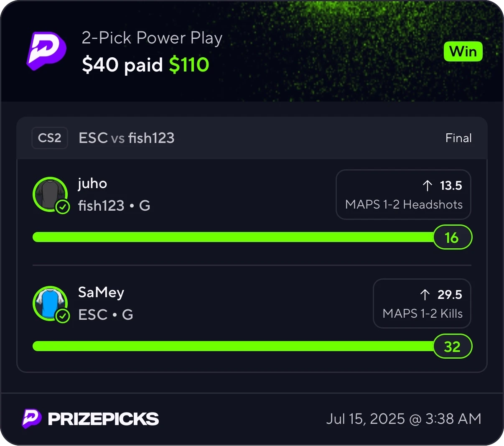Click the up arrow beside 29.5
The width and height of the screenshot is (504, 446).
(425, 295)
